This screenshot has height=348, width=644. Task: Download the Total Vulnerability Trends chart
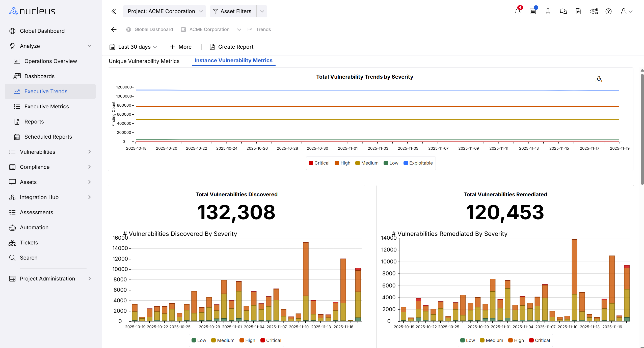[x=599, y=79]
